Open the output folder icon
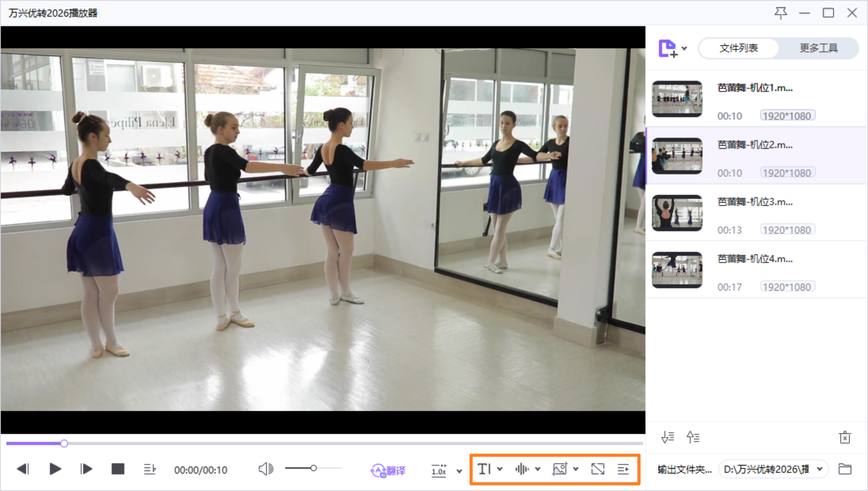Screen dimensions: 868x491 (845, 469)
